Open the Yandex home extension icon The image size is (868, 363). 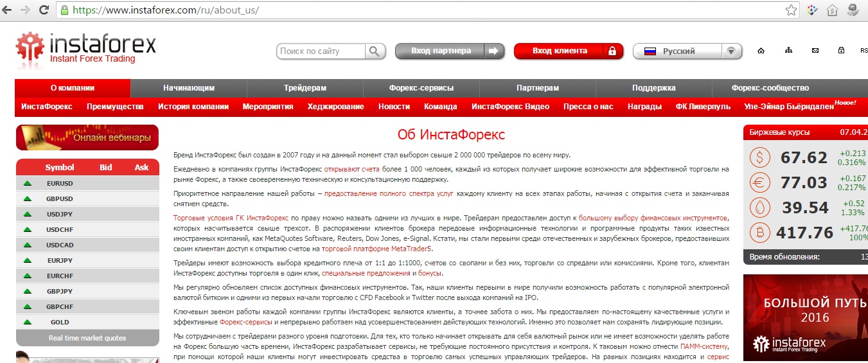coord(832,10)
